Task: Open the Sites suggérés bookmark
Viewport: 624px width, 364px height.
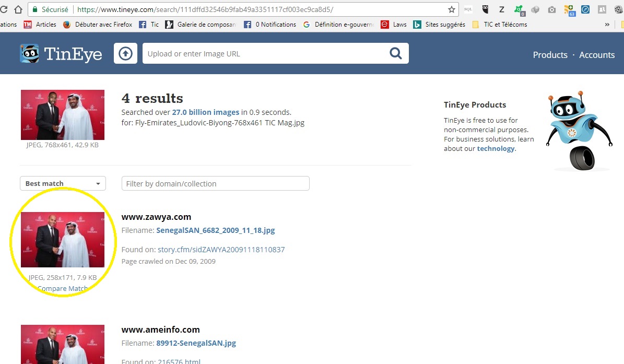Action: tap(439, 25)
